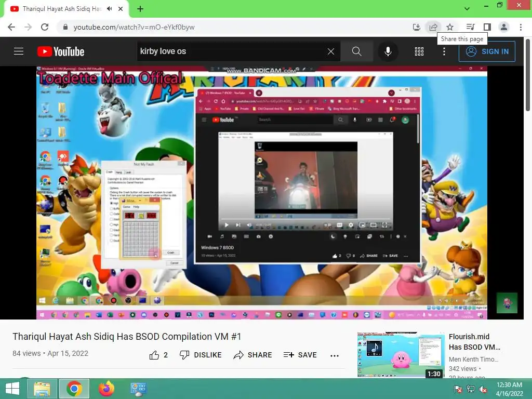Open the Men Kenth Timo channel name

[473, 360]
